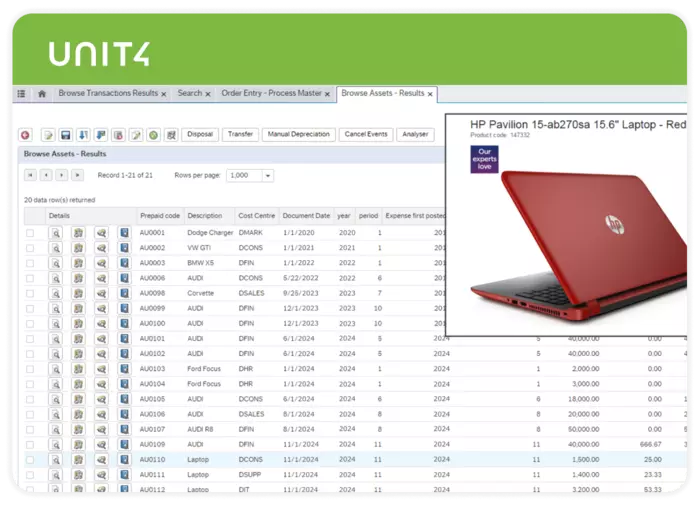This screenshot has height=505, width=700.
Task: Click the Rows per page input field
Action: click(x=245, y=176)
